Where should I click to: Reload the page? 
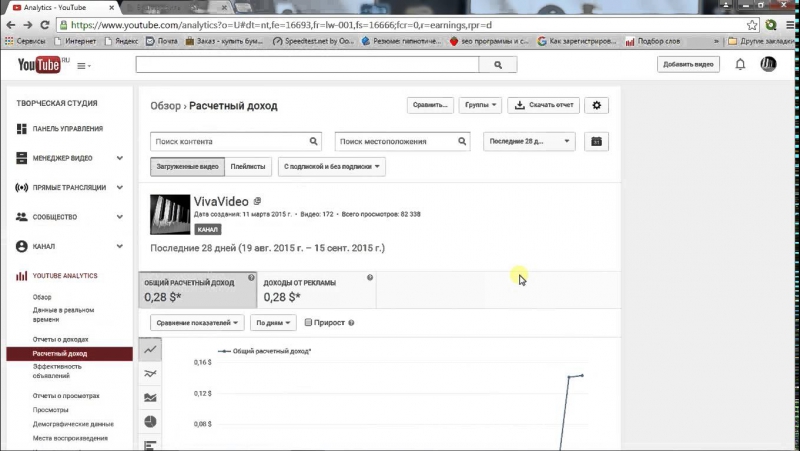point(45,25)
